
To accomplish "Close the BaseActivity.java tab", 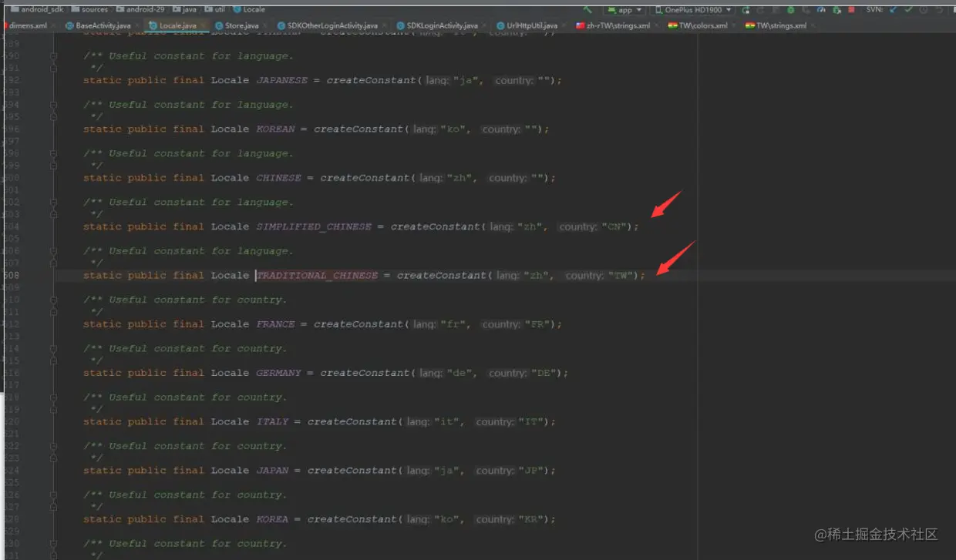I will point(139,25).
